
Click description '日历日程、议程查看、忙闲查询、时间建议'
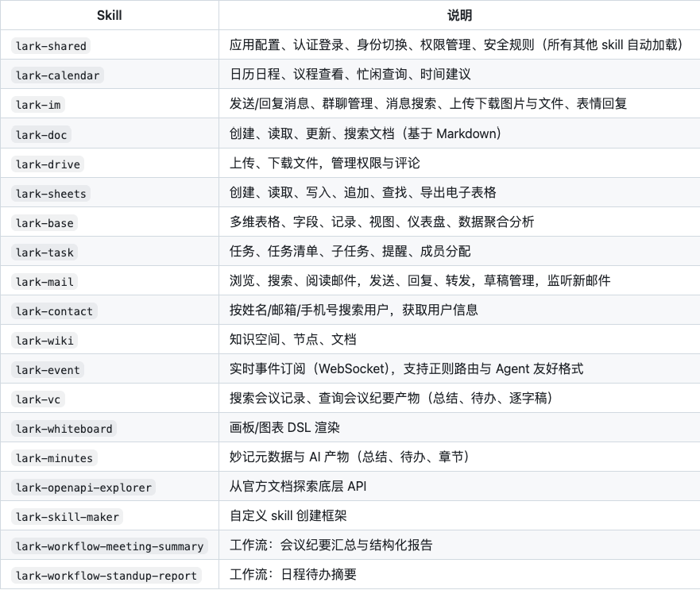350,74
